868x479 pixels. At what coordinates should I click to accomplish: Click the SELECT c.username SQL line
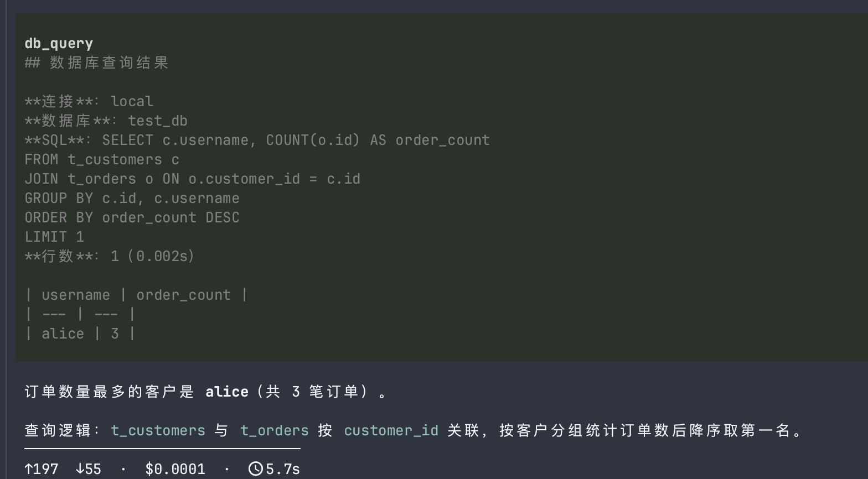point(257,140)
